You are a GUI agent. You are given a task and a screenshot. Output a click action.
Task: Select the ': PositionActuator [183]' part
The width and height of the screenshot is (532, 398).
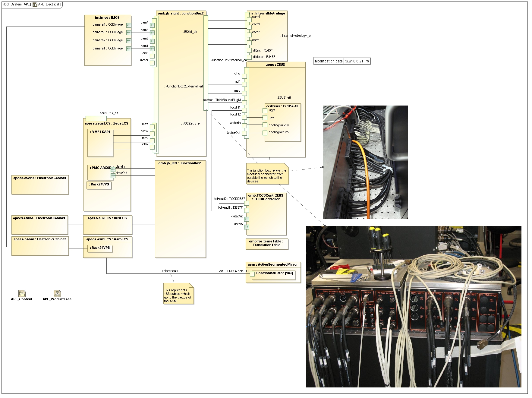coord(274,275)
